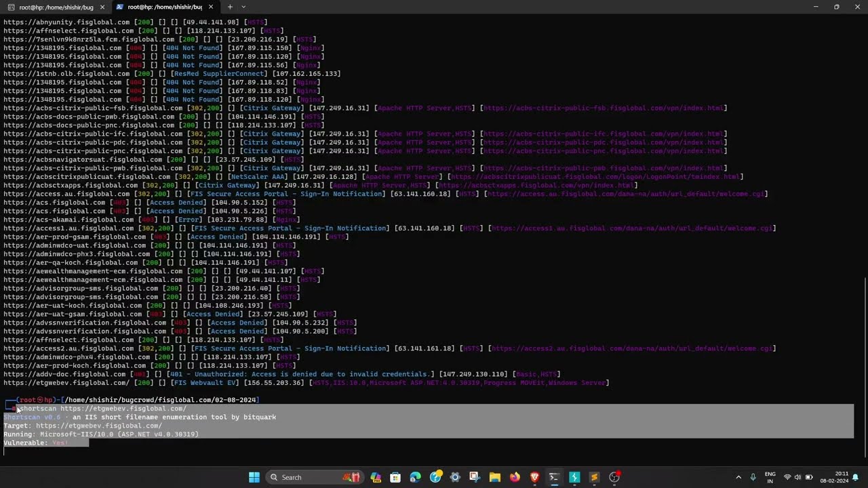Open Sublime Text from the taskbar

point(594,477)
